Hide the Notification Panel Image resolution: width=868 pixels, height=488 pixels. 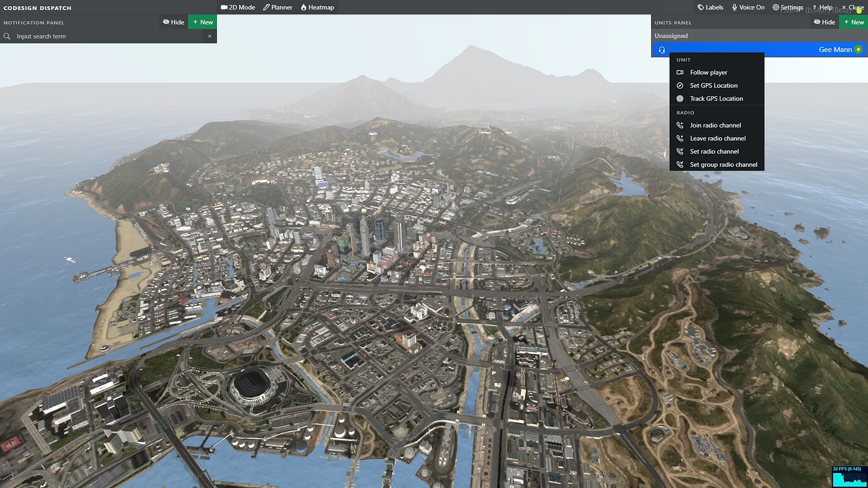tap(173, 21)
